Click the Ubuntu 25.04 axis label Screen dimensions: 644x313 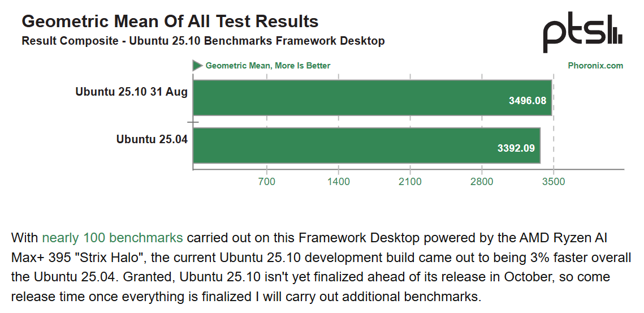(152, 139)
